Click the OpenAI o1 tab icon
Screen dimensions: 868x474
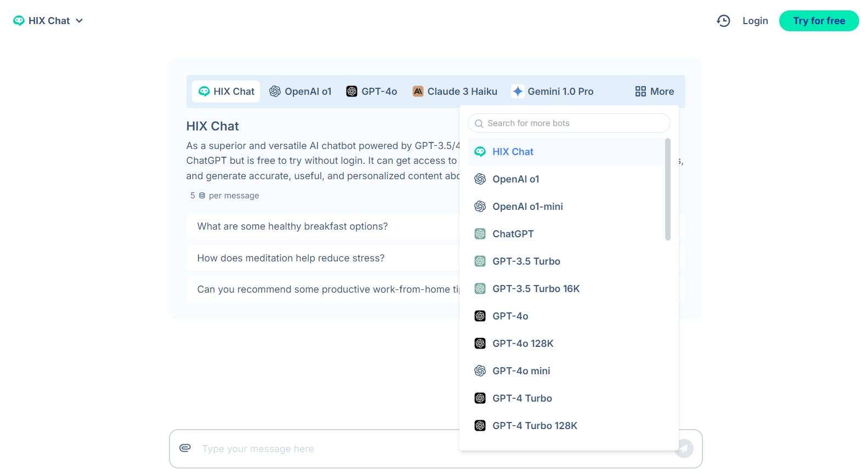pyautogui.click(x=275, y=92)
